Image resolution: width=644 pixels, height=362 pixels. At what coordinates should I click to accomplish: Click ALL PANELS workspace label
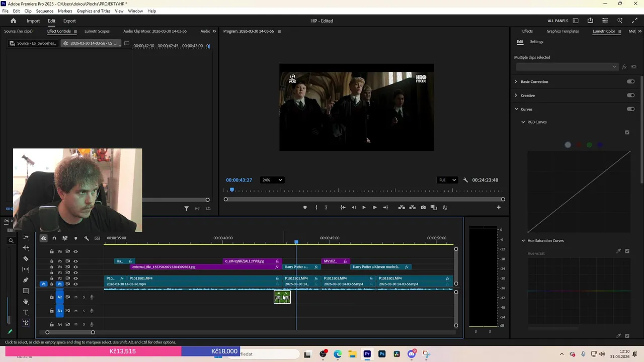pos(558,21)
